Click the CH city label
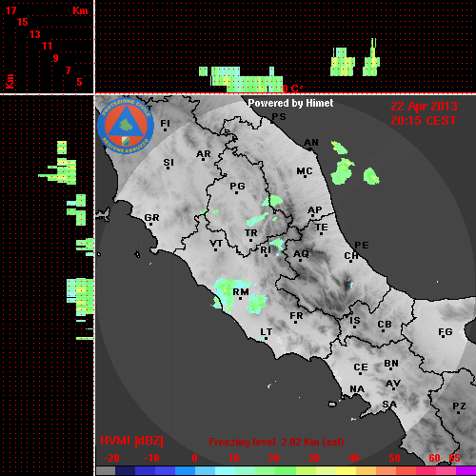476x476 pixels. point(351,255)
